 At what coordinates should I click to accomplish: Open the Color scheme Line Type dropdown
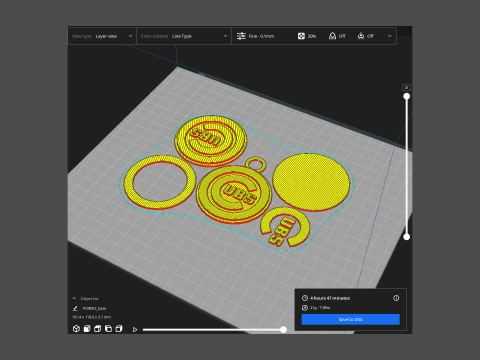(x=184, y=36)
